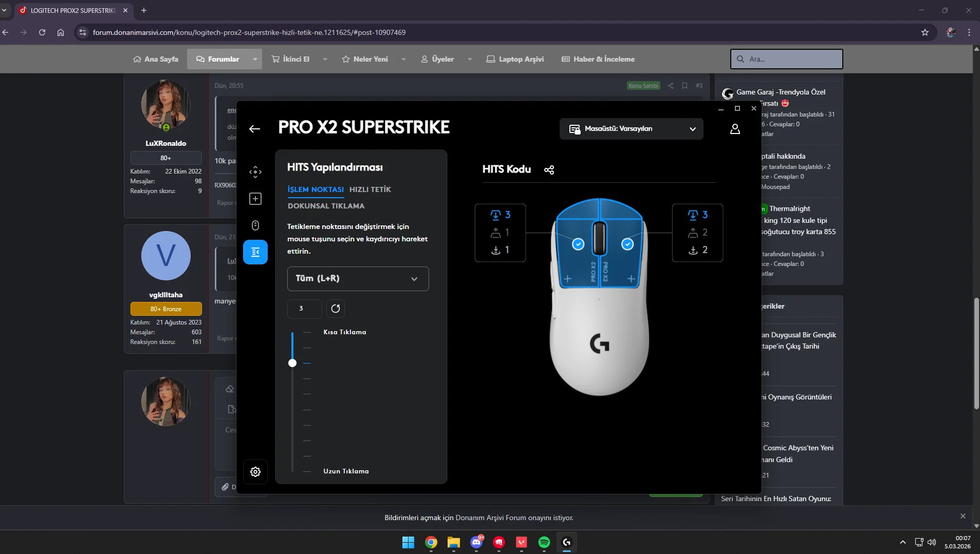This screenshot has height=554, width=980.
Task: Click the actuation value field showing 3
Action: (x=305, y=309)
